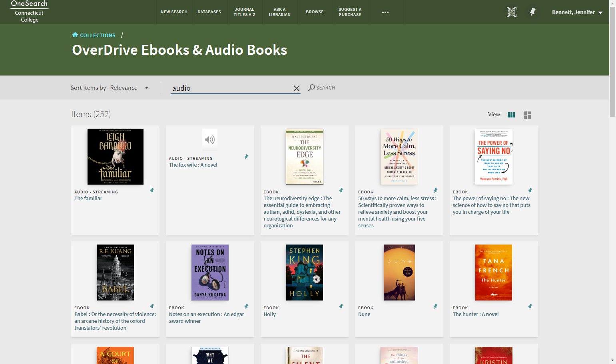Pin The hunter : A novel item
Viewport: 616px width, 364px height.
point(530,306)
